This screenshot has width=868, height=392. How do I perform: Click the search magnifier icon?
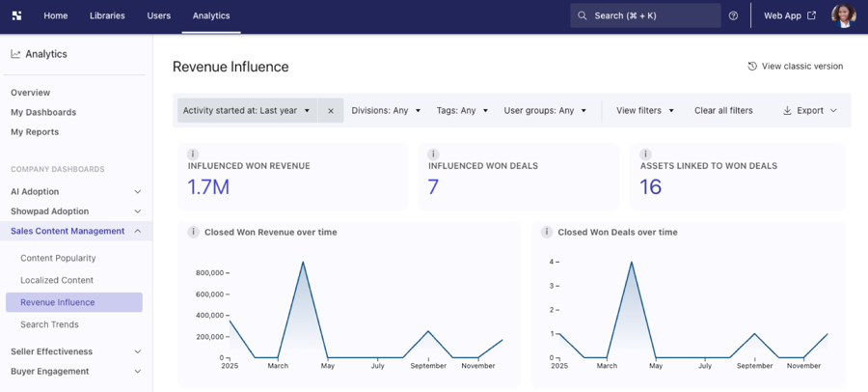click(582, 15)
